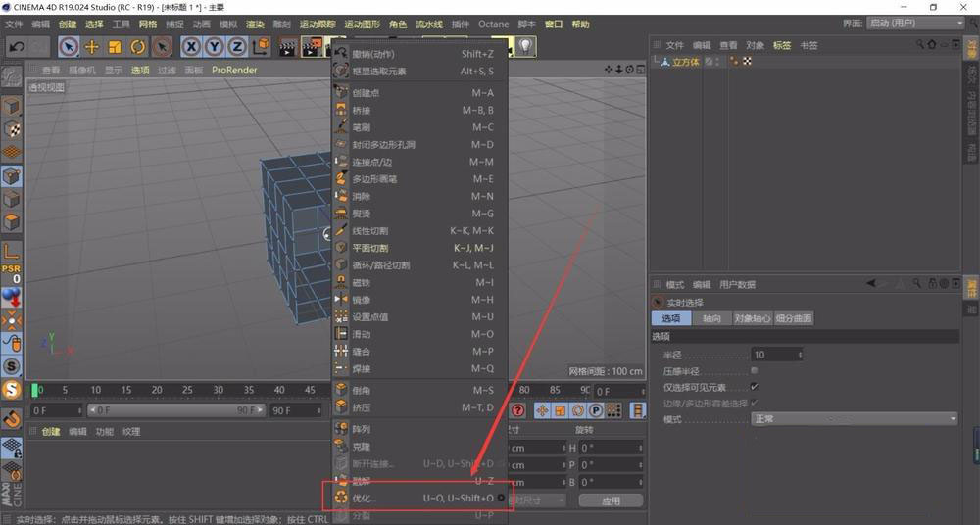
Task: Switch to the 对象轴心 tab
Action: 753,318
